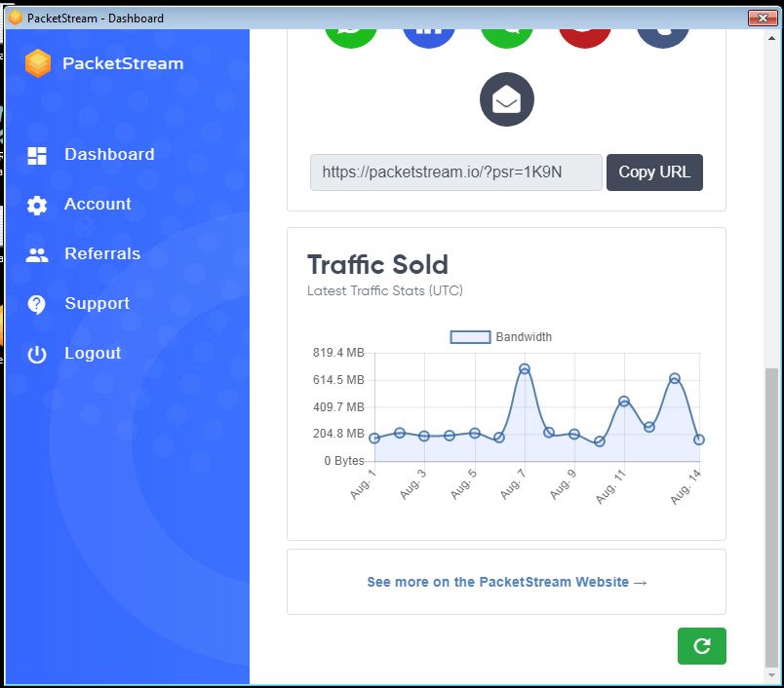This screenshot has height=688, width=784.
Task: Click inside the referral URL field
Action: tap(455, 172)
